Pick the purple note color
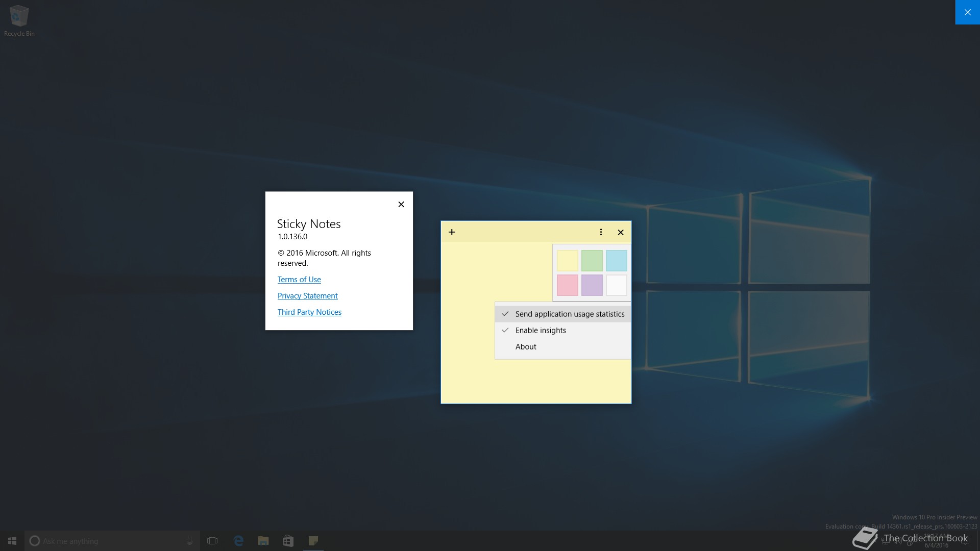This screenshot has width=980, height=551. [x=592, y=285]
